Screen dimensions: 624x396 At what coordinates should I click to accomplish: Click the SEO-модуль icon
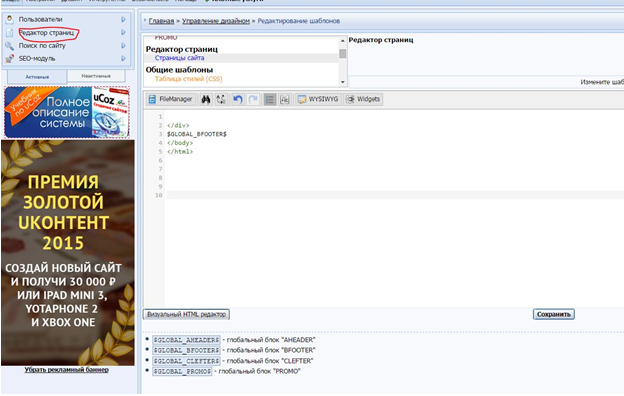click(10, 59)
